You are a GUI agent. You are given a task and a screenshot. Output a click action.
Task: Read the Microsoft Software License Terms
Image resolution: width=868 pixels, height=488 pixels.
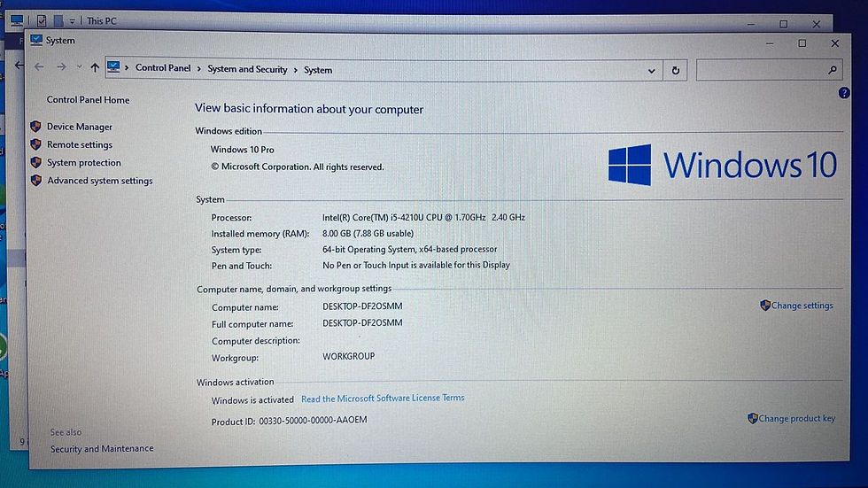click(383, 399)
